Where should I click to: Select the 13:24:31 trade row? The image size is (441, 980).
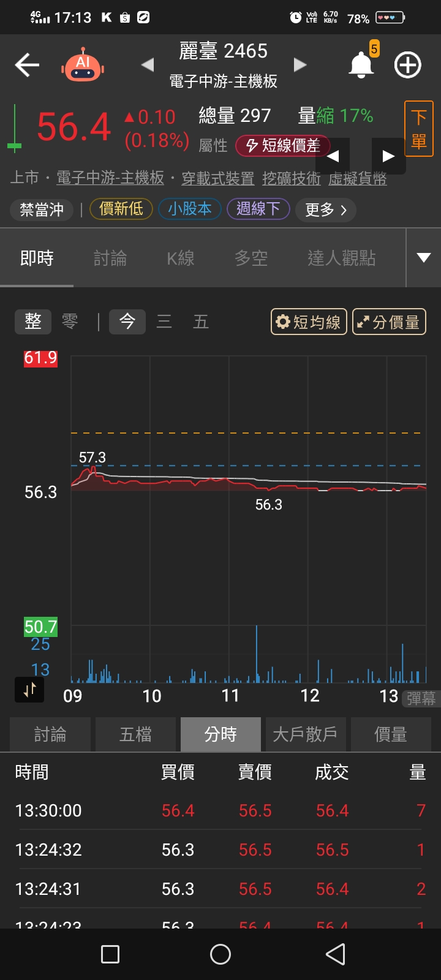[x=221, y=889]
